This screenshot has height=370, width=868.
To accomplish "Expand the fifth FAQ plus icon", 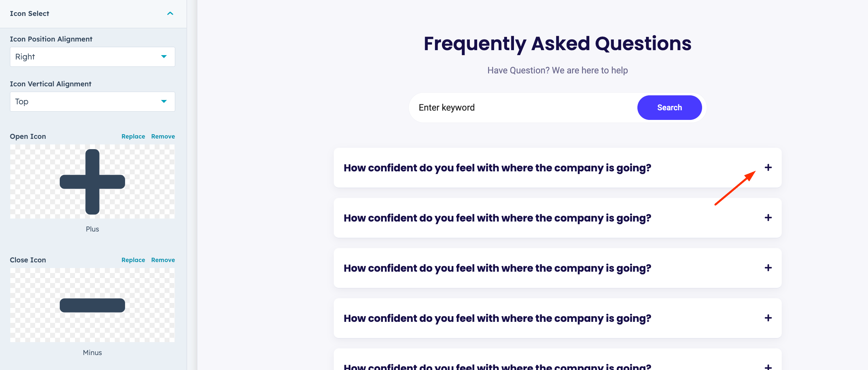I will 768,367.
